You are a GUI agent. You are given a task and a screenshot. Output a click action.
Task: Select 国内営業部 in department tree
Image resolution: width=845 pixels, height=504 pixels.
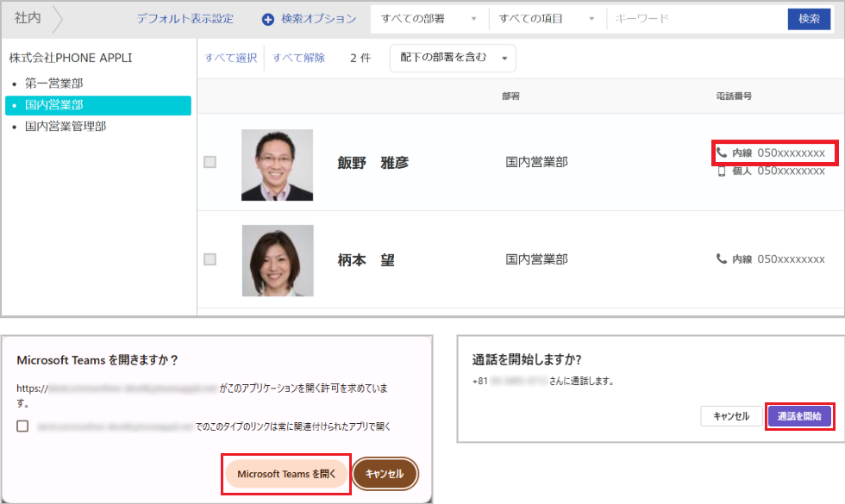98,105
